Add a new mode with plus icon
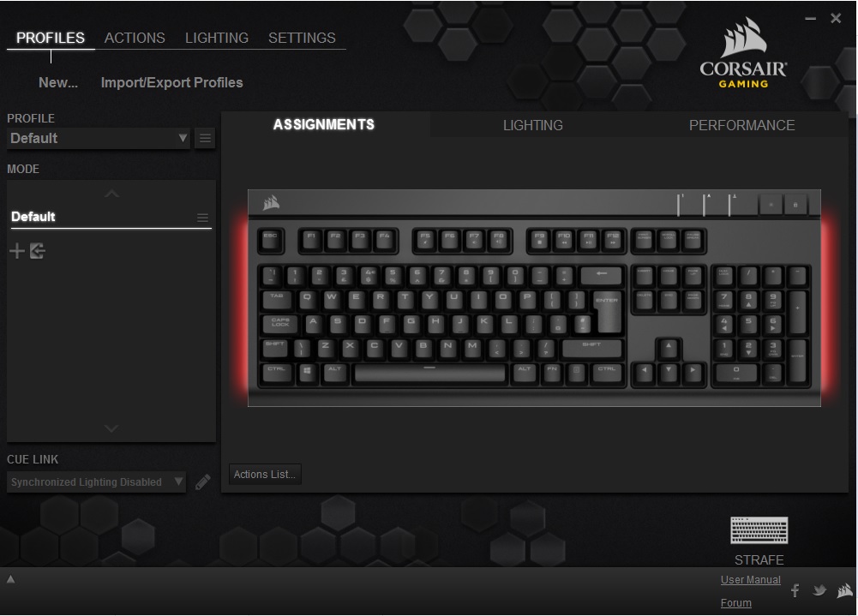This screenshot has width=858, height=616. tap(17, 251)
